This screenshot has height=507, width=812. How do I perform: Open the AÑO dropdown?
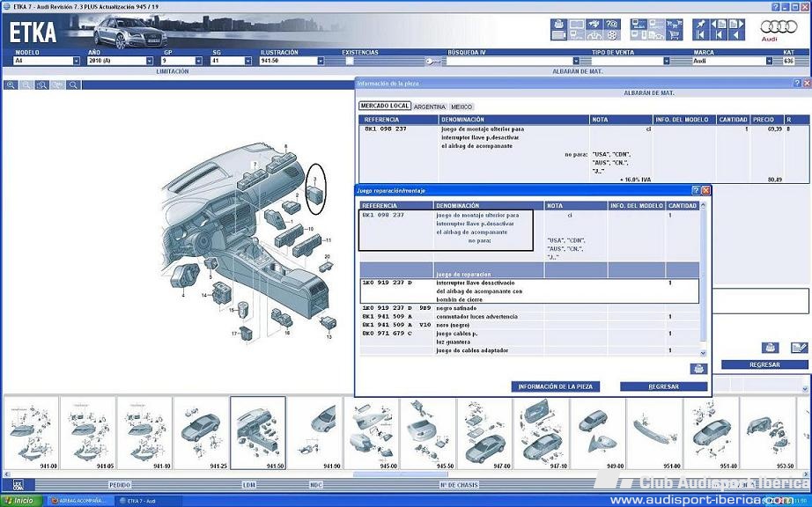click(x=150, y=61)
